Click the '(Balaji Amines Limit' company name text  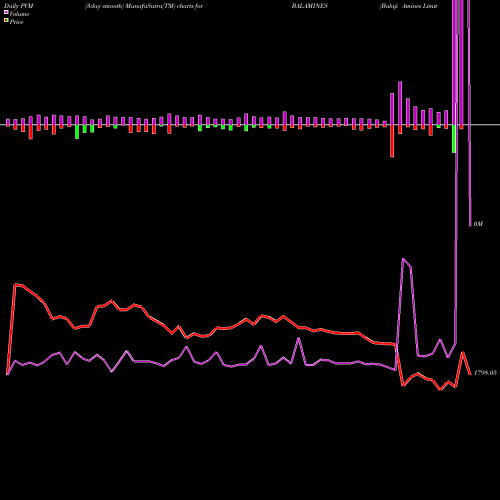pos(408,6)
